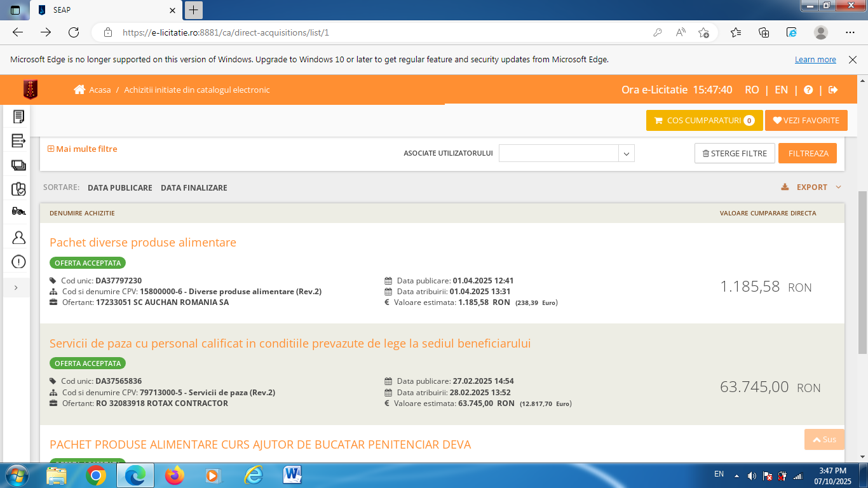Viewport: 868px width, 488px height.
Task: Click the page vertical scrollbar
Action: point(862,273)
